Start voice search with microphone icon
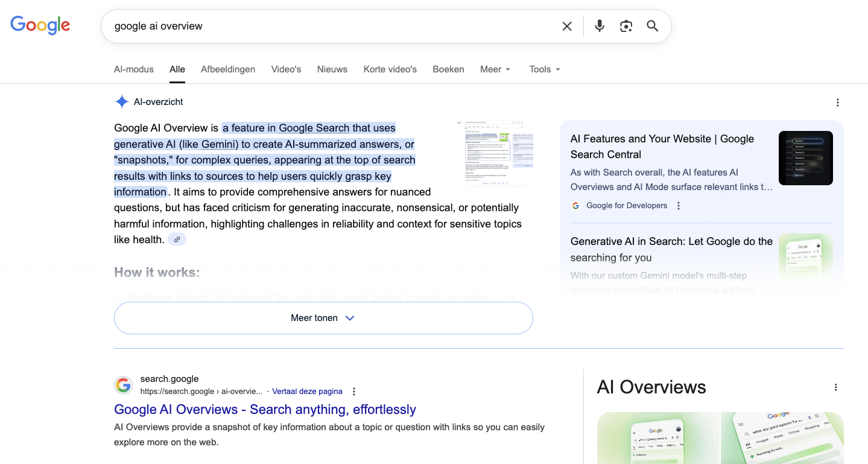 click(600, 26)
